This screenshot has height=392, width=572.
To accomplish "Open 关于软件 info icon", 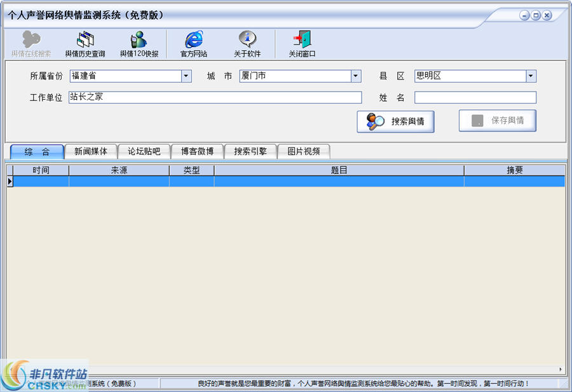I will pos(247,44).
